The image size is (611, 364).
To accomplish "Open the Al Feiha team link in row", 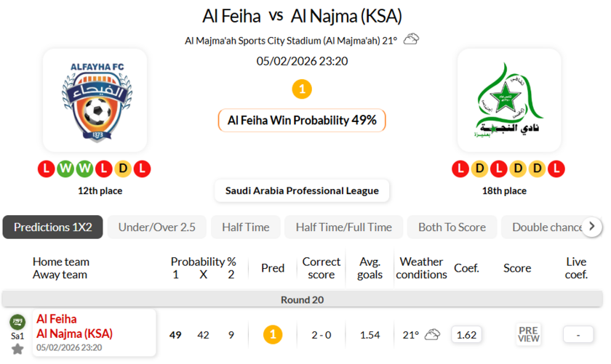I will point(57,319).
